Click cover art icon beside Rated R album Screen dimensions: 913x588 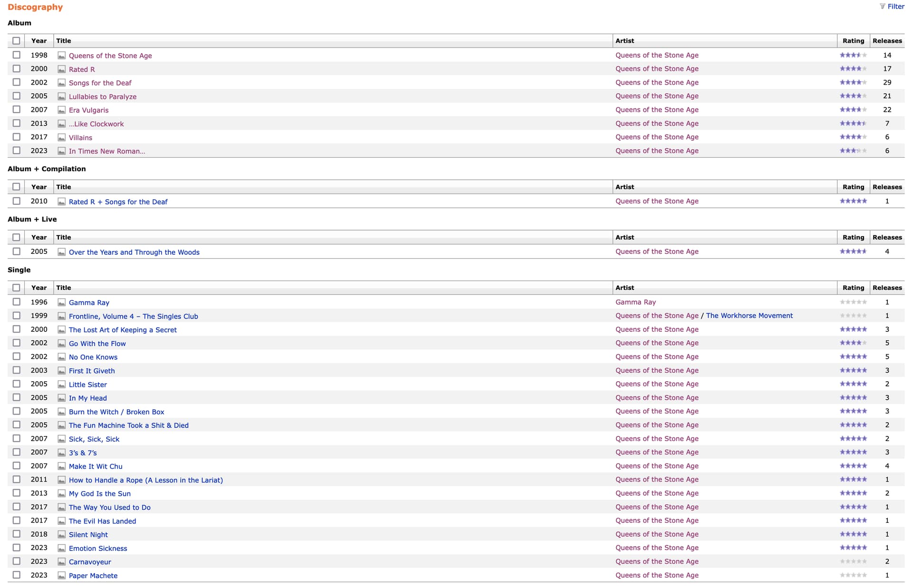(61, 69)
